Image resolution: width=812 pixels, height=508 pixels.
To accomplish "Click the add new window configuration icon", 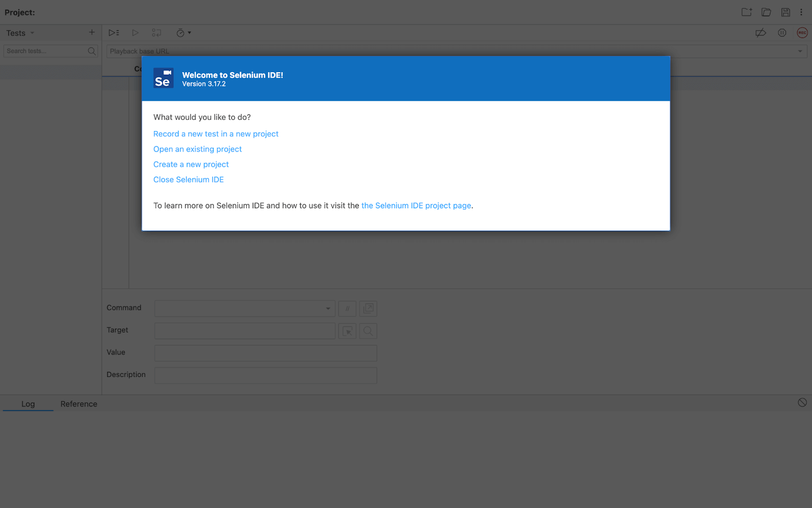I will coord(368,308).
